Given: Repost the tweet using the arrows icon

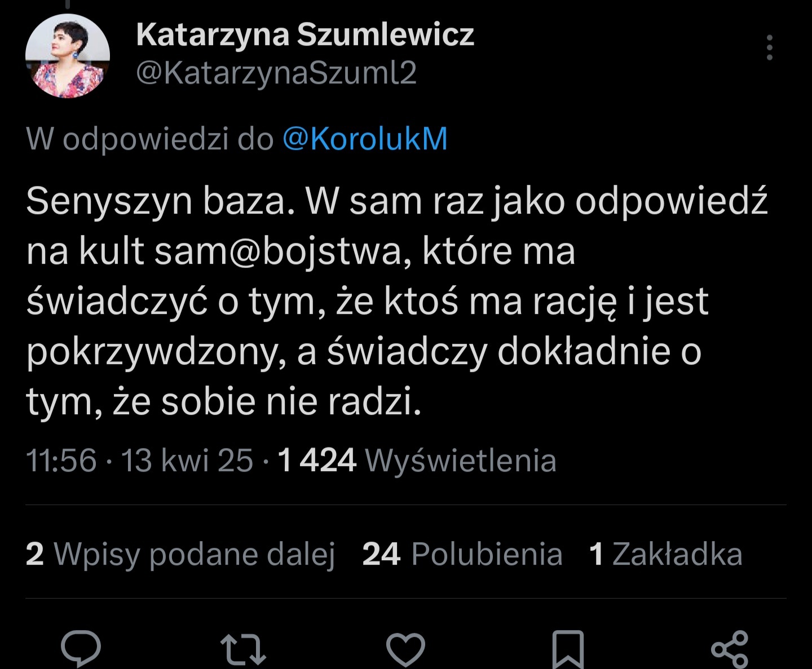Looking at the screenshot, I should [242, 649].
